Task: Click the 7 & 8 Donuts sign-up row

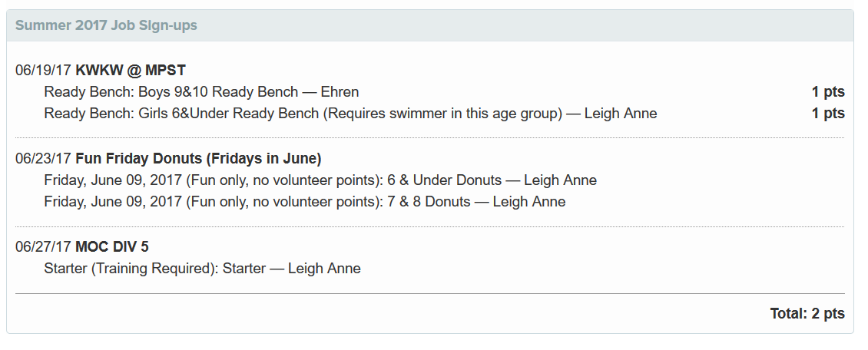Action: (305, 202)
